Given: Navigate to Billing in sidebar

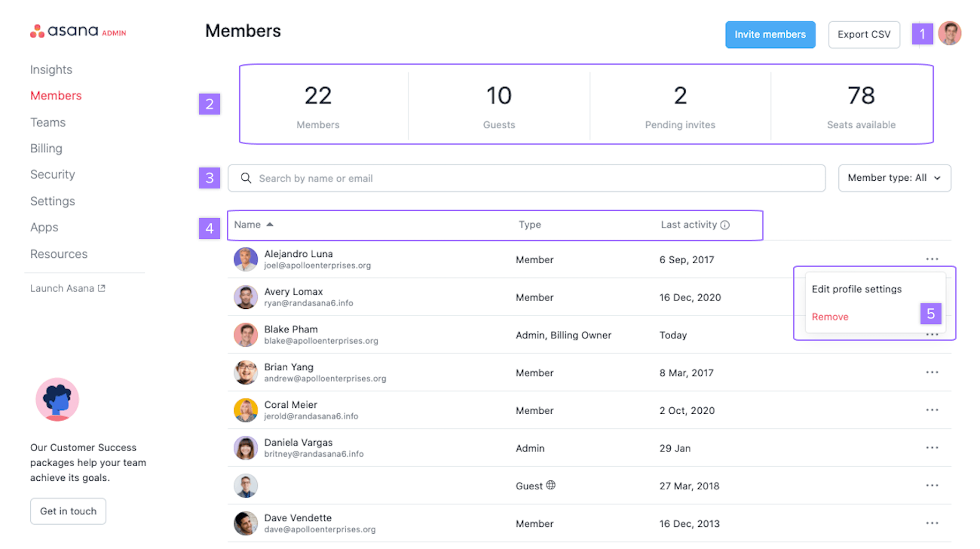Looking at the screenshot, I should pos(46,148).
